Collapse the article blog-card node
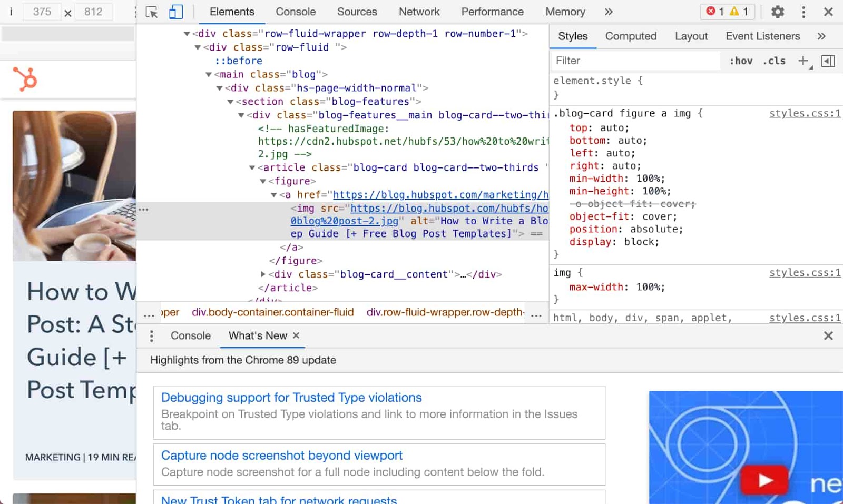843x504 pixels. pyautogui.click(x=252, y=168)
